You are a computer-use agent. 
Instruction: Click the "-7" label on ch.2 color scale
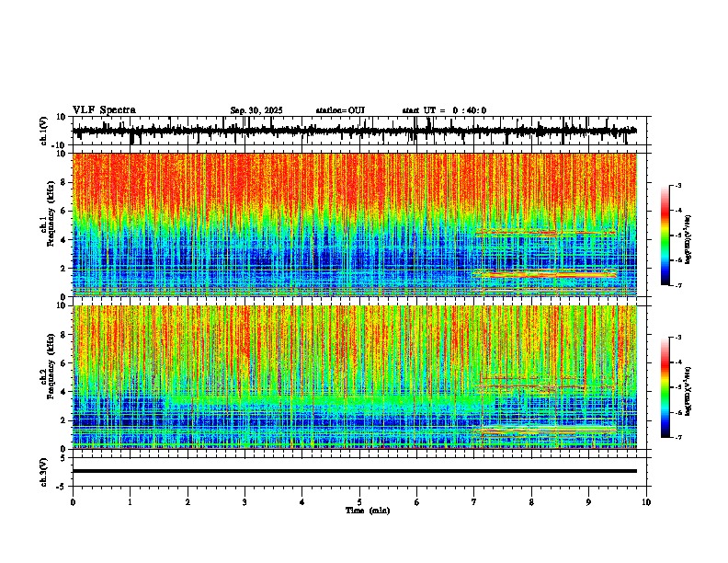point(677,437)
